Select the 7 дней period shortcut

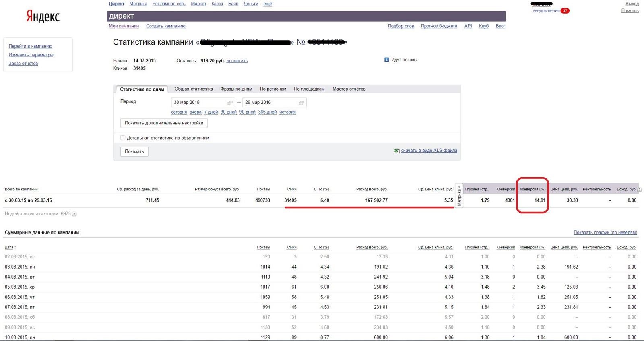pos(211,112)
